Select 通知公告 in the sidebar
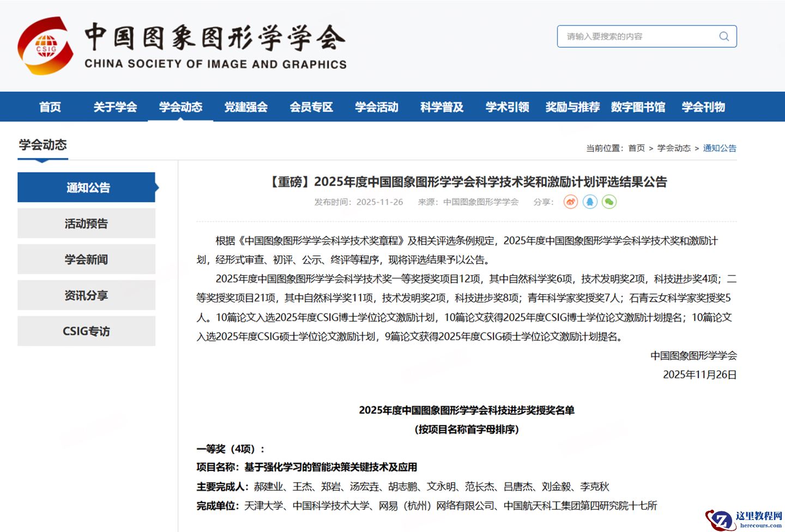 [87, 188]
